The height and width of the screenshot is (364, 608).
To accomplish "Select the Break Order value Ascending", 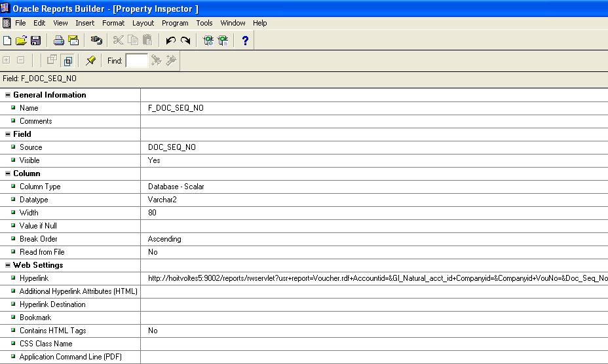I will pos(164,239).
